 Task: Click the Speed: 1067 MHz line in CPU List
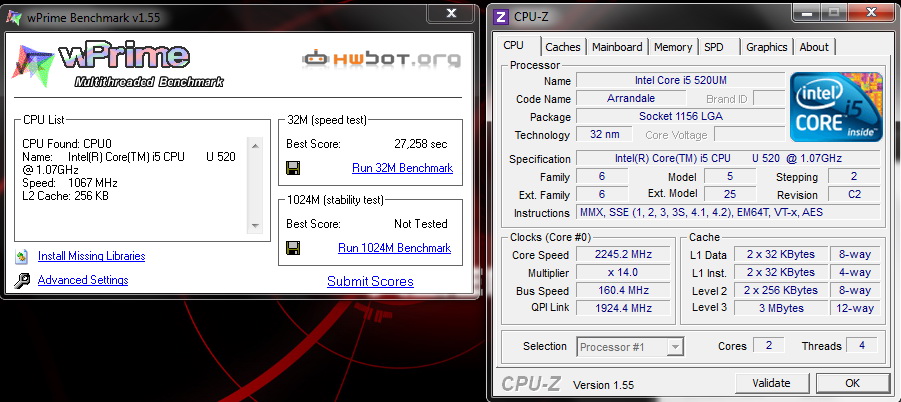[x=70, y=183]
